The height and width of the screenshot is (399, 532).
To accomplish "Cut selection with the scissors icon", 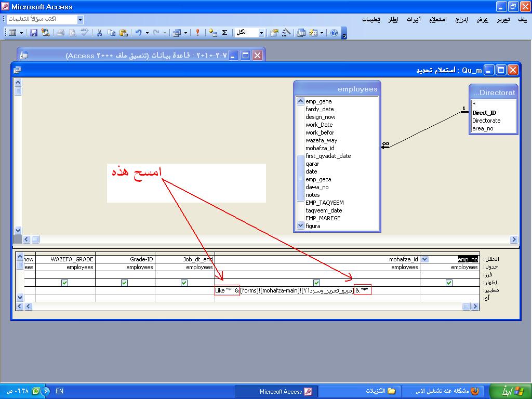I will (x=99, y=33).
